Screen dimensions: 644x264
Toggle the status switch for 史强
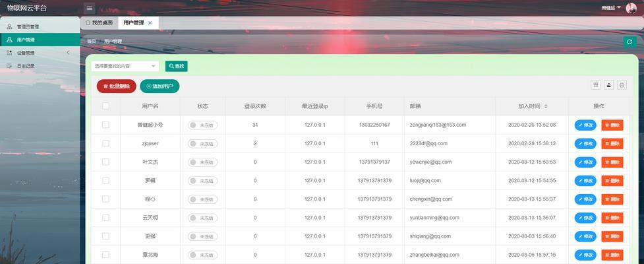(x=203, y=236)
